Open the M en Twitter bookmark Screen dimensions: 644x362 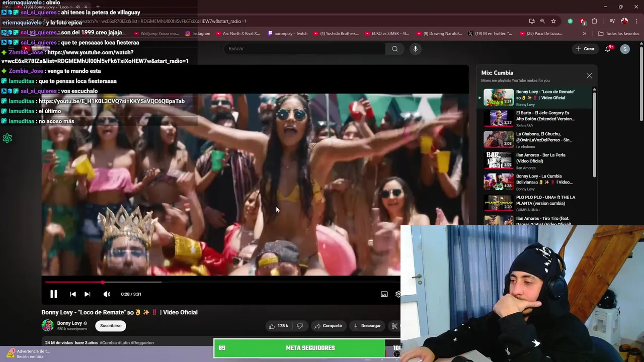490,34
